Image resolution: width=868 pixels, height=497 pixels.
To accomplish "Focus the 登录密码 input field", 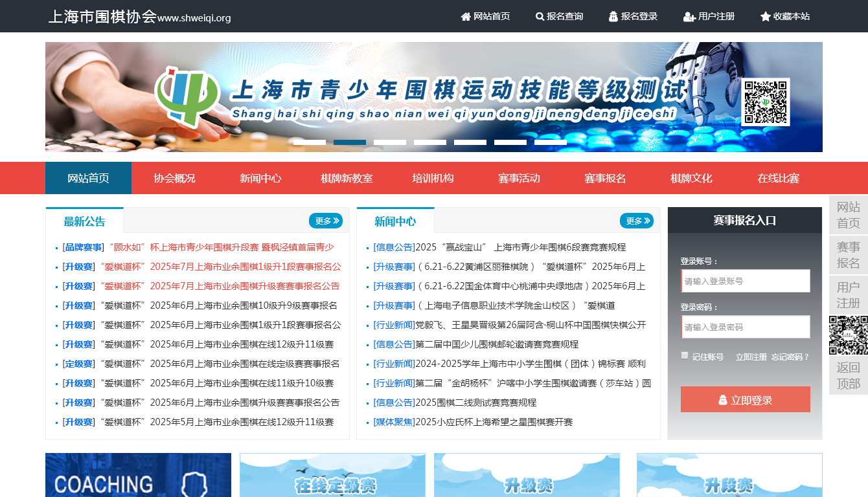I will (746, 327).
